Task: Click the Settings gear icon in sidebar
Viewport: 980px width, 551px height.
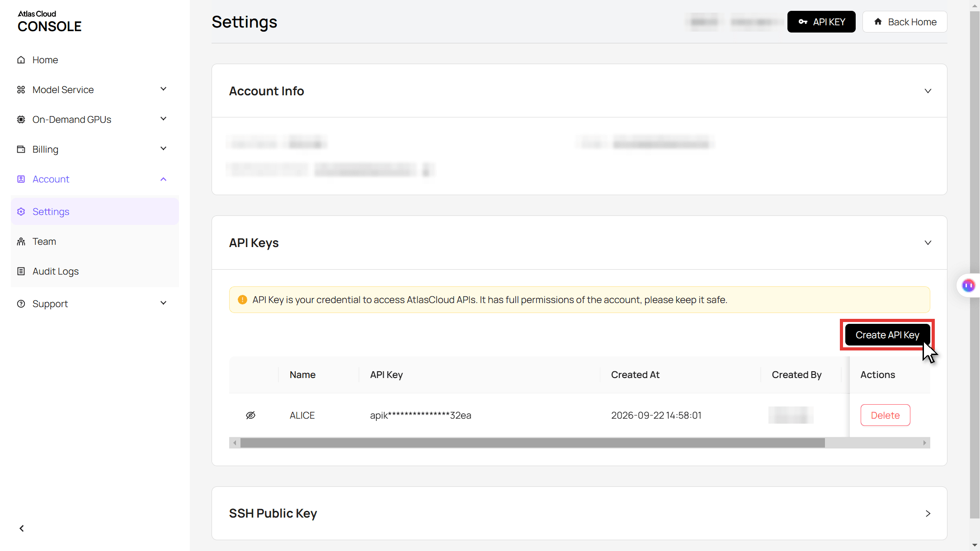Action: [21, 211]
